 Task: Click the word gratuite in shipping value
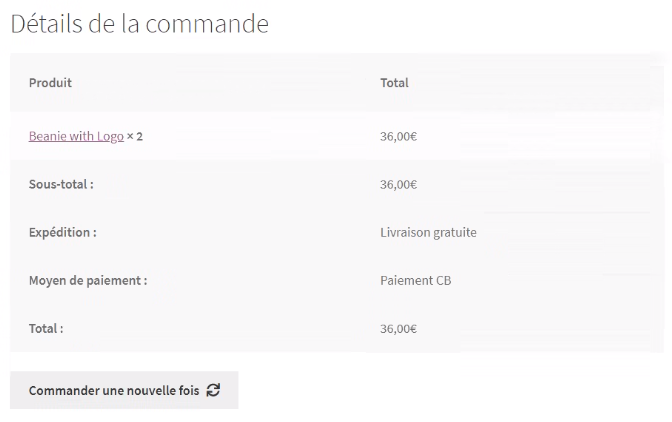[455, 233]
